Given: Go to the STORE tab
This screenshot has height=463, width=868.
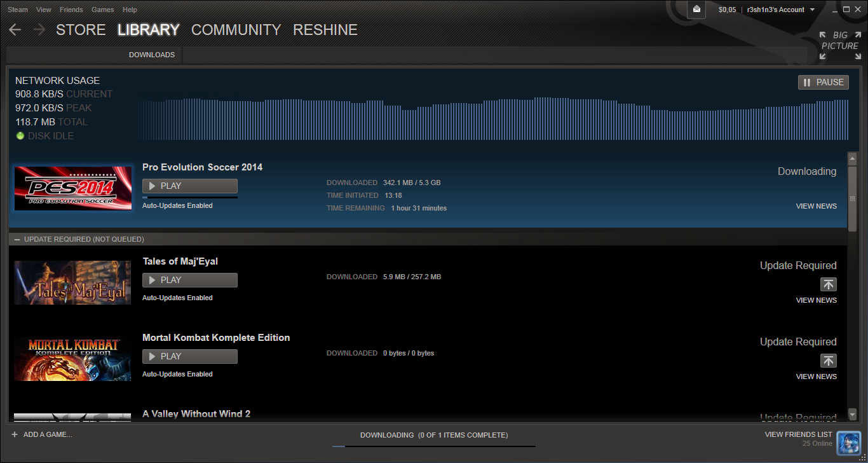Looking at the screenshot, I should coord(81,30).
